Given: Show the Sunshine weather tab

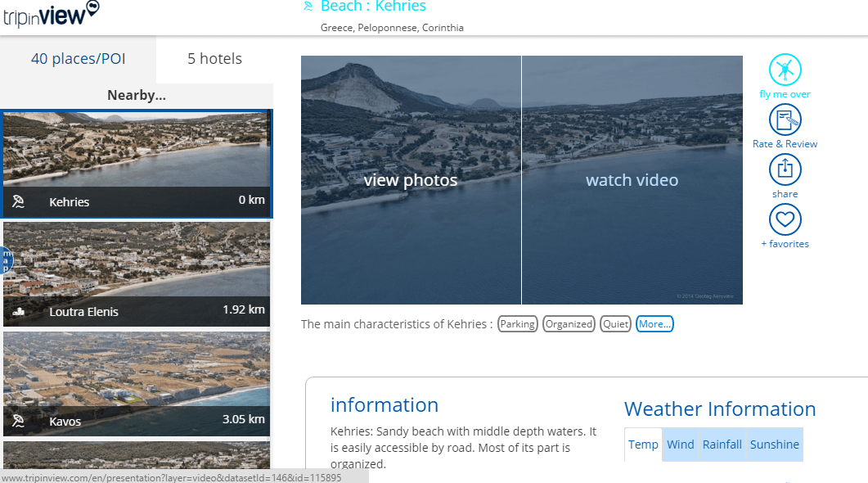Looking at the screenshot, I should coord(774,445).
